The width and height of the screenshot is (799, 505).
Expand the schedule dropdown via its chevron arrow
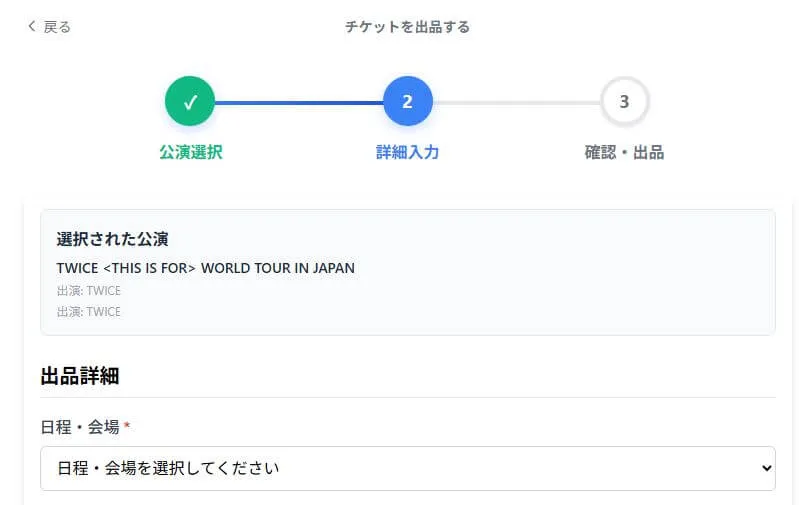[766, 468]
